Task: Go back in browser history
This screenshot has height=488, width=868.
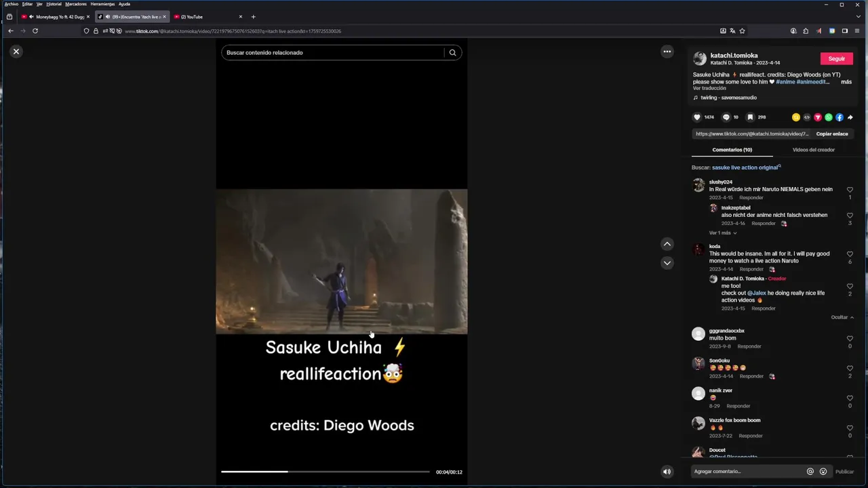Action: tap(10, 30)
